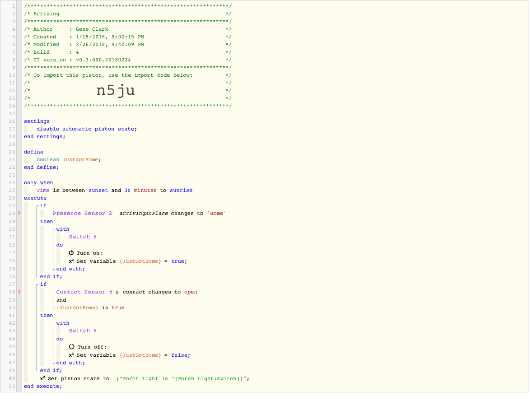Click the 'Porch Light is' piston state string
The width and height of the screenshot is (532, 396).
coord(181,379)
